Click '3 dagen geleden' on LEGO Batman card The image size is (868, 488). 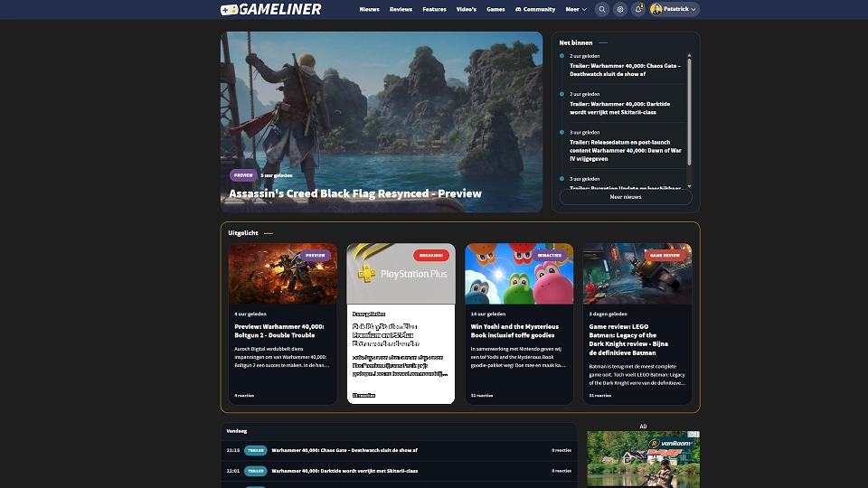(608, 314)
